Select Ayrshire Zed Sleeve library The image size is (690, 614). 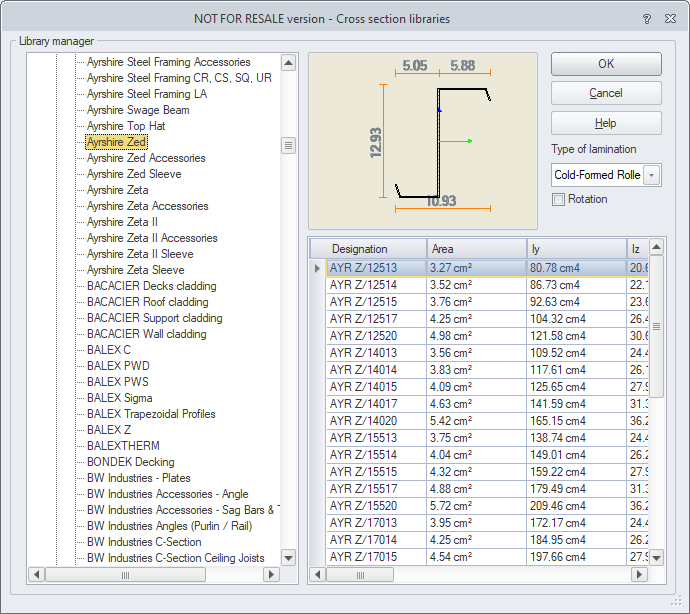[x=134, y=174]
